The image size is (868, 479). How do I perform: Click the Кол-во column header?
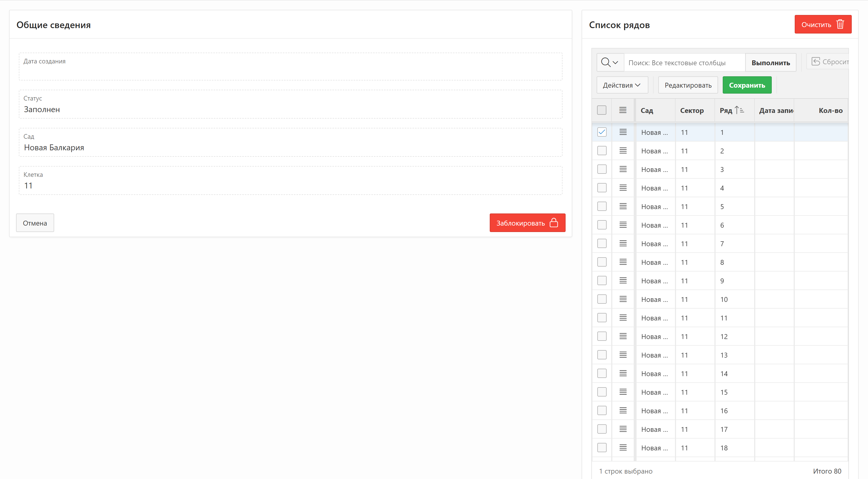click(x=830, y=110)
